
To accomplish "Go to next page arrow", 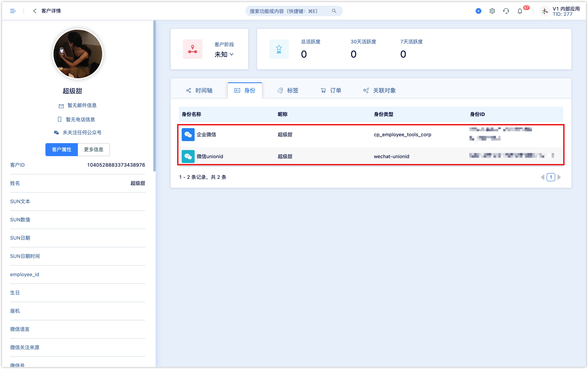I will pyautogui.click(x=559, y=177).
